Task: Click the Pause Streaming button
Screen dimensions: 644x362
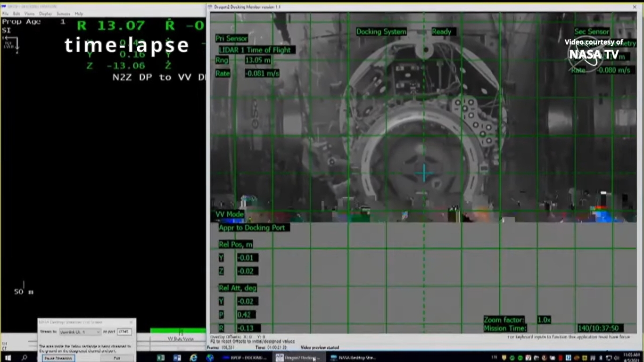Action: pyautogui.click(x=58, y=358)
